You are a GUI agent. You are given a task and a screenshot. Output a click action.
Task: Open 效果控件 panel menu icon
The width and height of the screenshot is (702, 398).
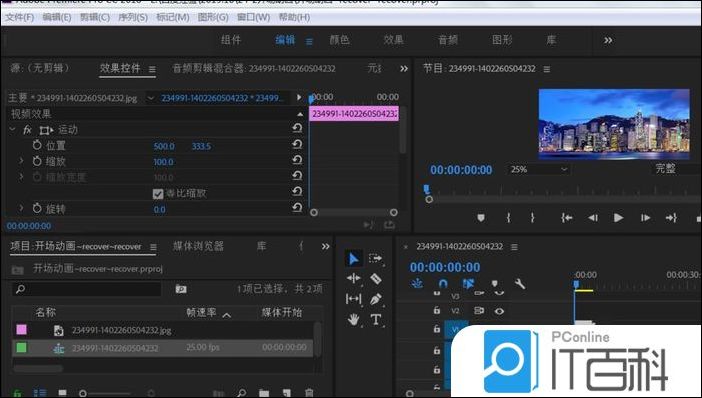click(152, 69)
